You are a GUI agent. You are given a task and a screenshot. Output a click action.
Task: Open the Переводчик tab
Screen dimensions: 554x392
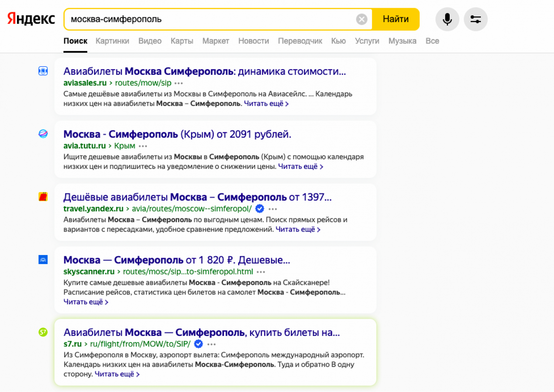click(300, 41)
